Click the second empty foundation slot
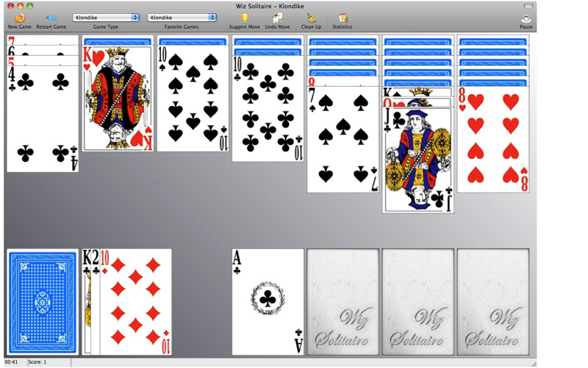The image size is (588, 368). (x=343, y=302)
